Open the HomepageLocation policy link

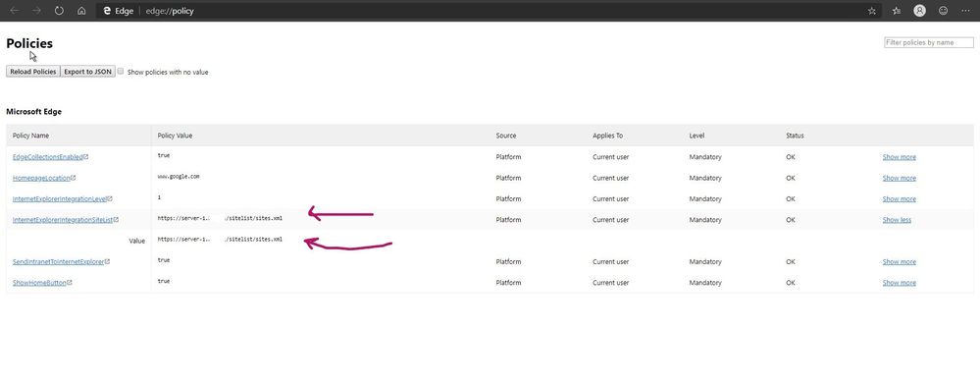click(41, 178)
